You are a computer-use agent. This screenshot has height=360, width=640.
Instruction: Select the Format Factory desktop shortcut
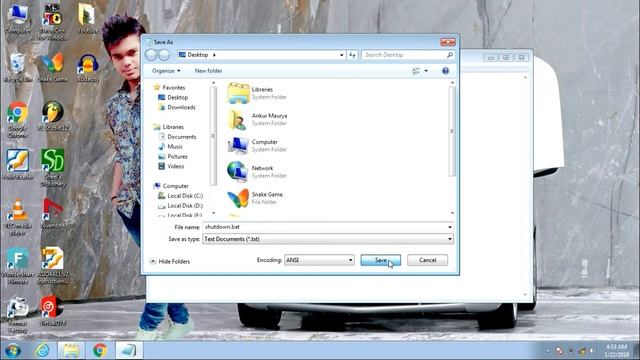[18, 316]
